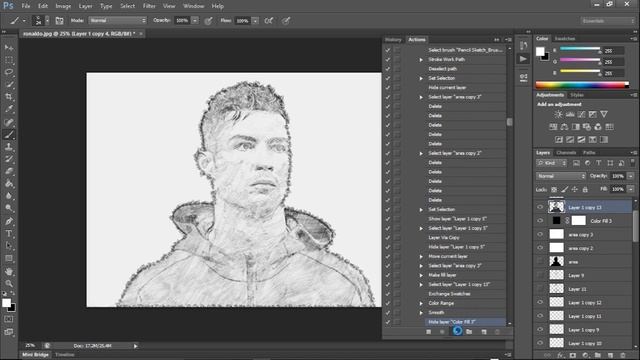
Task: Open brush panel toggle in options bar
Action: coord(59,20)
